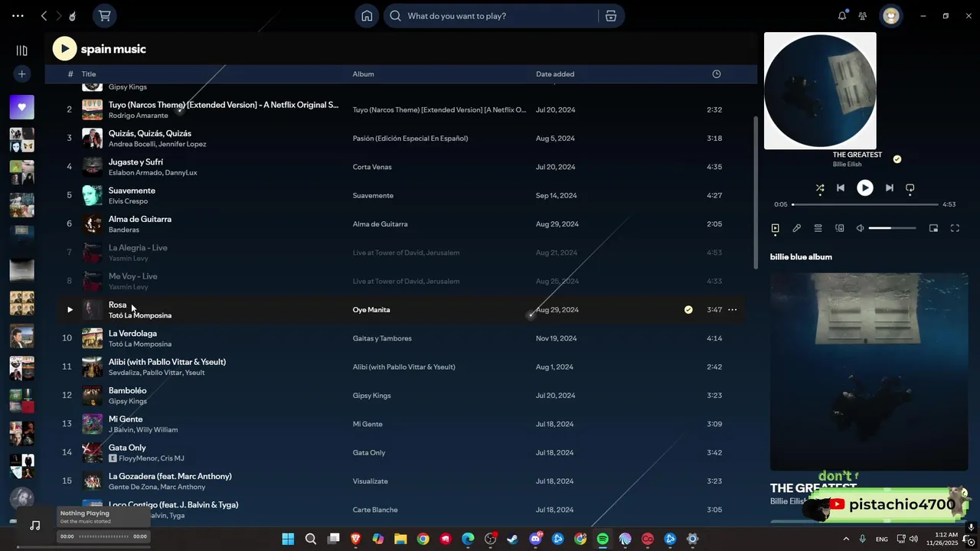Open Friend Activity icon
This screenshot has height=551, width=980.
862,15
